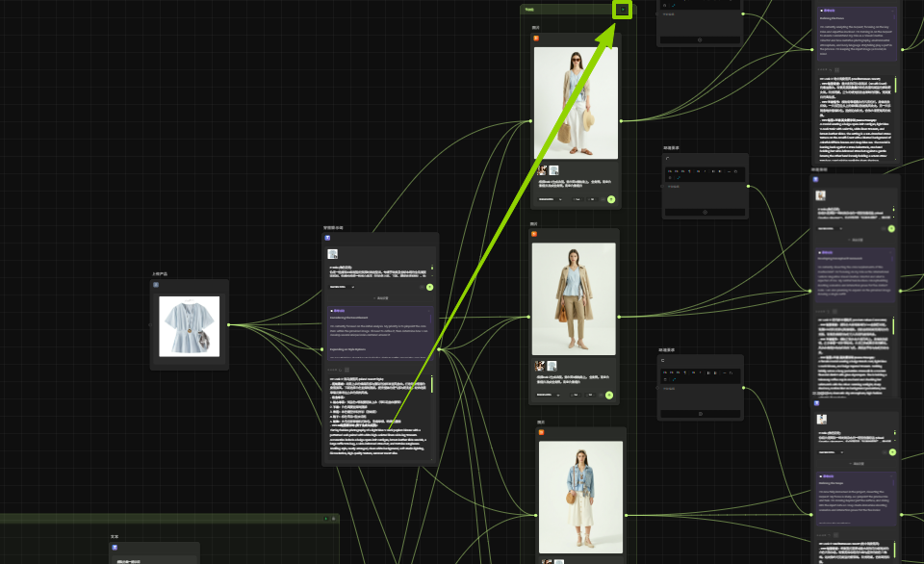The height and width of the screenshot is (564, 924).
Task: Open the trench coat model image
Action: [574, 298]
